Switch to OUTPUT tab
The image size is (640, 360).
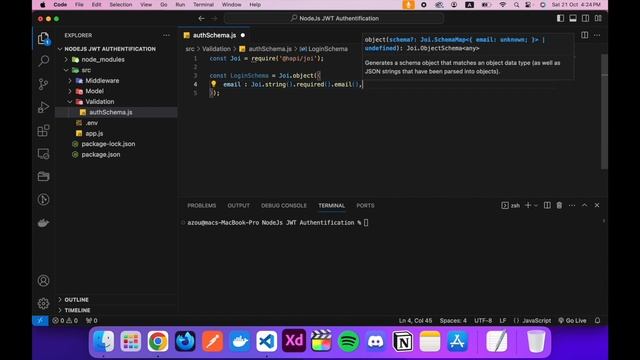[x=238, y=205]
